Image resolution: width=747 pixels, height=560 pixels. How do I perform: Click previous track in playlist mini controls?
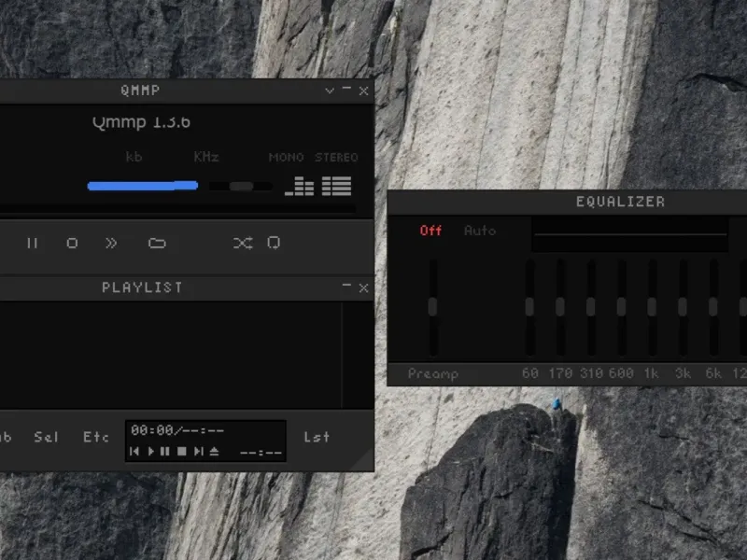(x=134, y=451)
